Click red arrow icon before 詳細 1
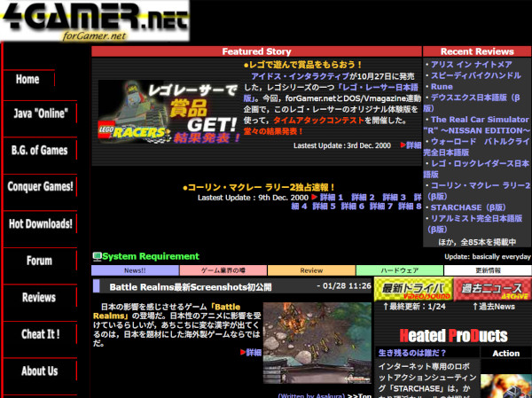This screenshot has width=532, height=398. tap(314, 197)
